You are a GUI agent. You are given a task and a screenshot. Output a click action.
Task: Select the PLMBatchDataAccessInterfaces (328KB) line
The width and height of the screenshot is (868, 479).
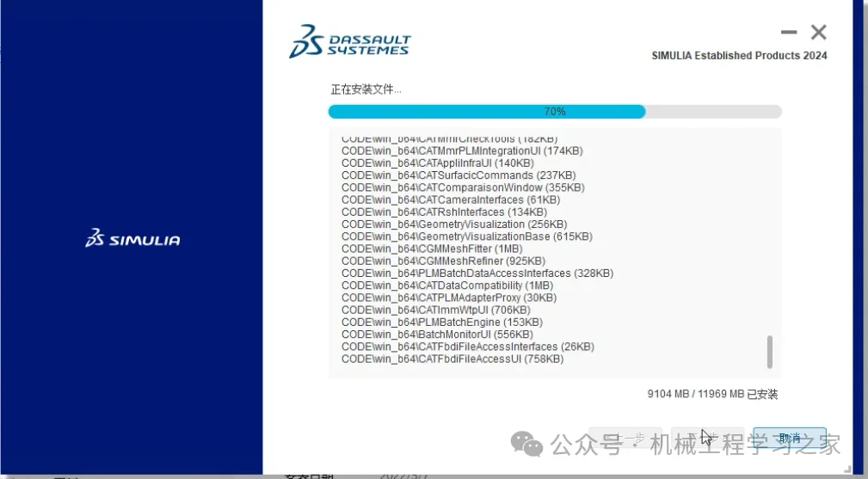[x=477, y=273]
